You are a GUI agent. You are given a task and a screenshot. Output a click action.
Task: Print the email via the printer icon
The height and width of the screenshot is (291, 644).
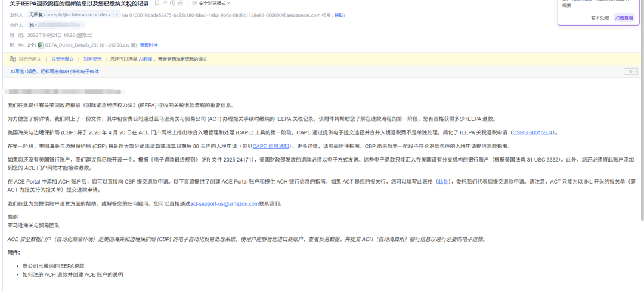180,4
